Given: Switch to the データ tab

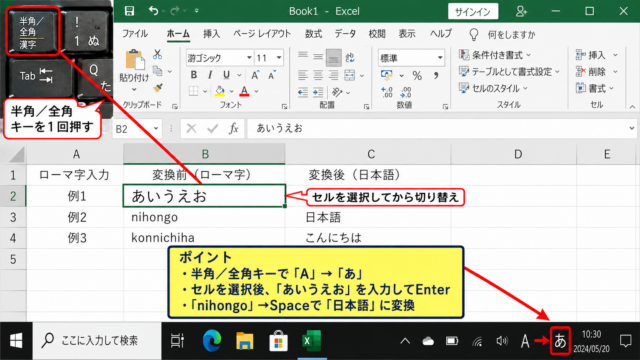Looking at the screenshot, I should [x=345, y=34].
